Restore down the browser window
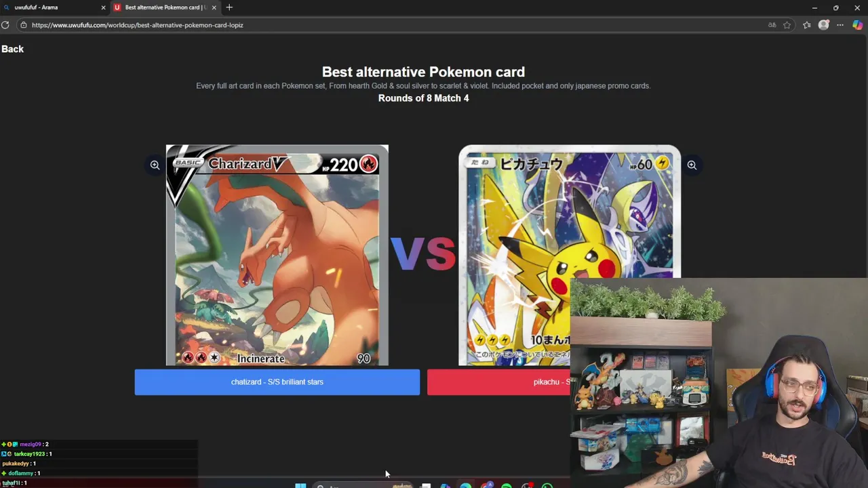 pos(835,7)
